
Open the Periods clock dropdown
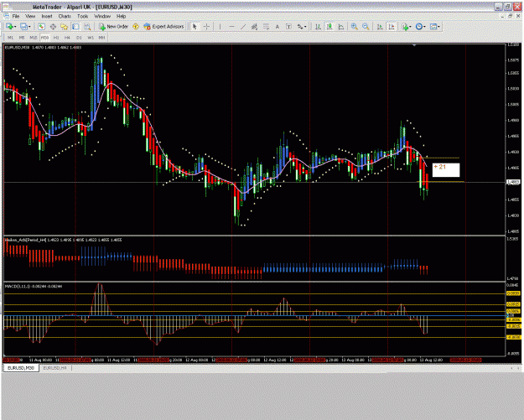(x=420, y=26)
